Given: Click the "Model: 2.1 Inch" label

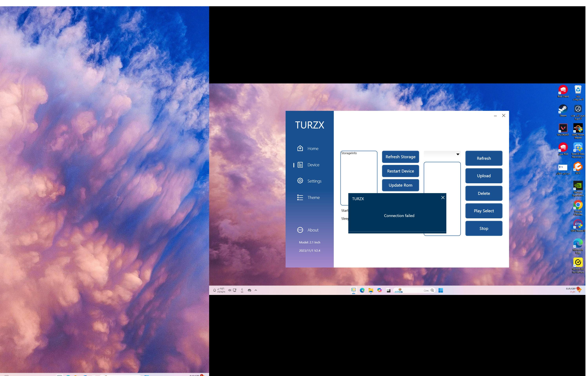Looking at the screenshot, I should 309,242.
